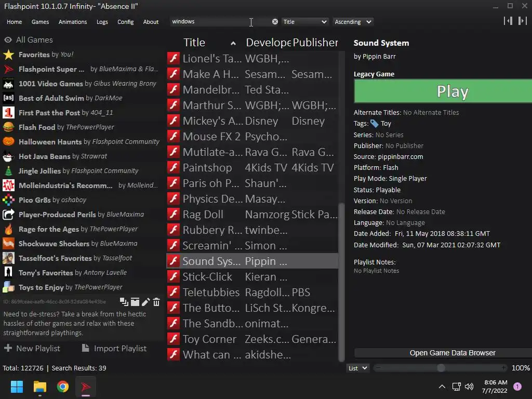Switch to the Animations tab
The width and height of the screenshot is (532, 399).
[x=73, y=22]
